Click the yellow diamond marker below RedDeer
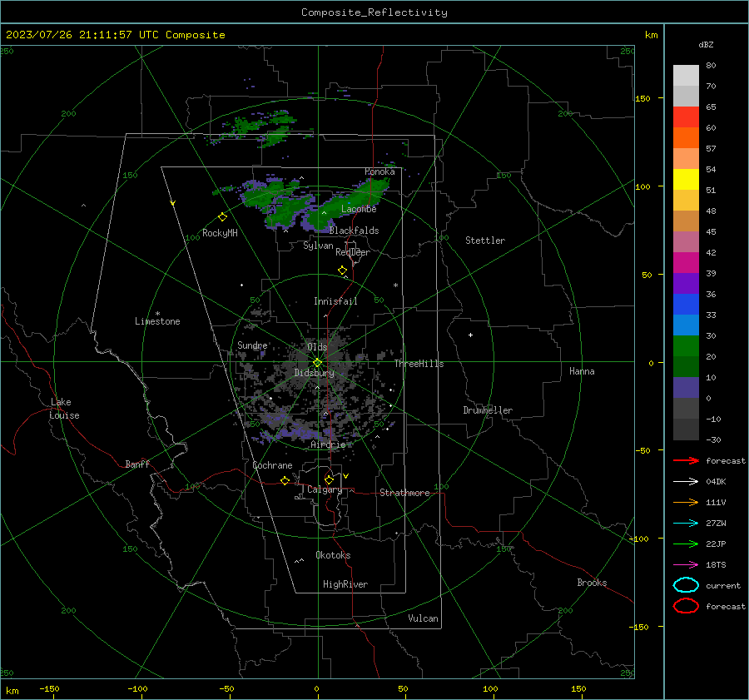The height and width of the screenshot is (700, 749). click(x=342, y=271)
